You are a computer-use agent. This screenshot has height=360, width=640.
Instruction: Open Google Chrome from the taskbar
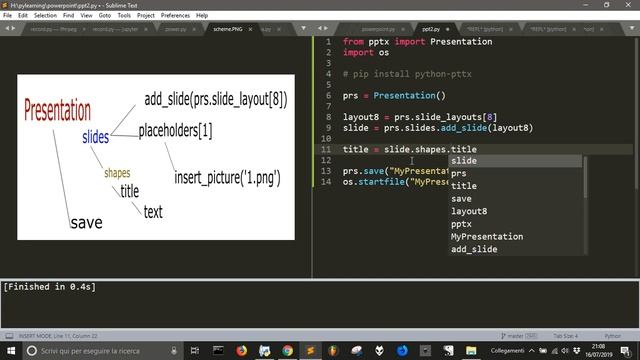pos(287,351)
